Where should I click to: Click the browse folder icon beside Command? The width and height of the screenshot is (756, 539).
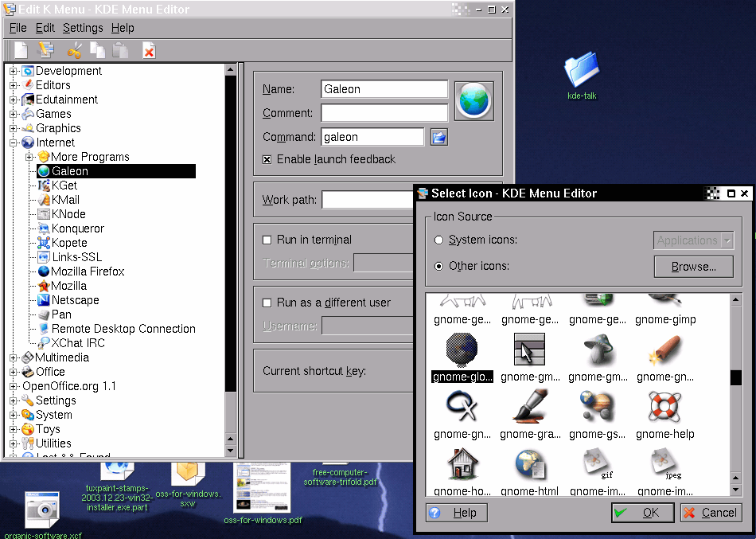coord(438,138)
